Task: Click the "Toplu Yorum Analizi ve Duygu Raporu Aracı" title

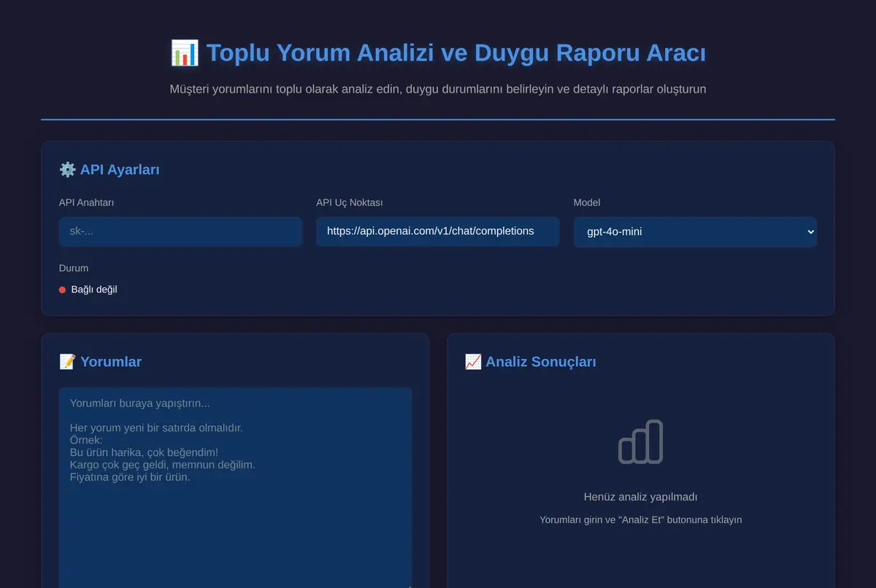Action: pos(456,53)
